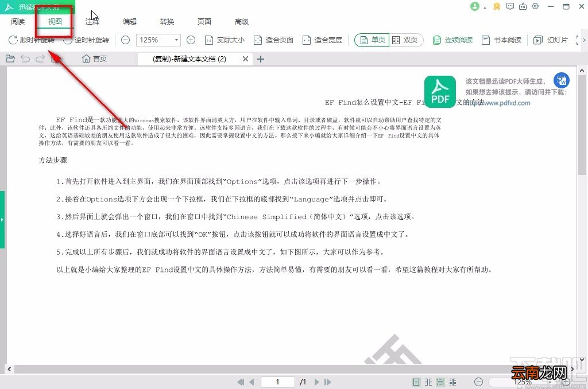Select double-page view in status bar
The width and height of the screenshot is (588, 389).
(x=428, y=382)
